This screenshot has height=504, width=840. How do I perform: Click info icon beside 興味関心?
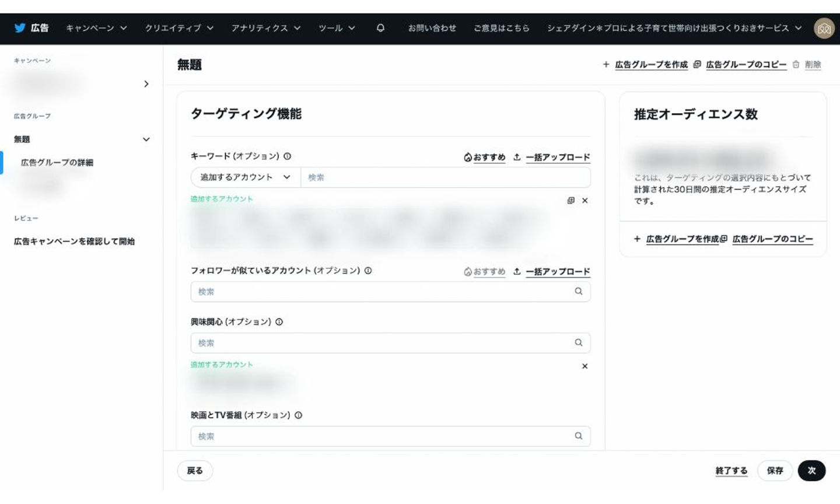(279, 322)
